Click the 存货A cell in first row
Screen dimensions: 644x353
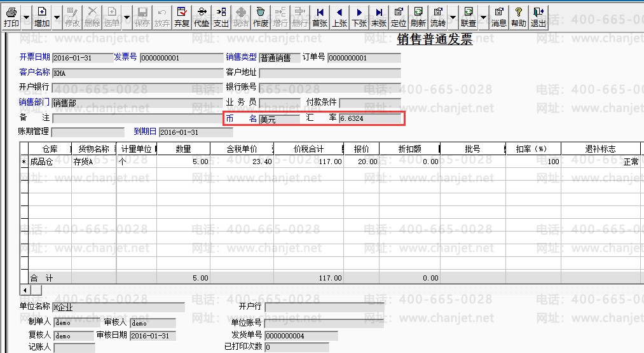pyautogui.click(x=94, y=162)
